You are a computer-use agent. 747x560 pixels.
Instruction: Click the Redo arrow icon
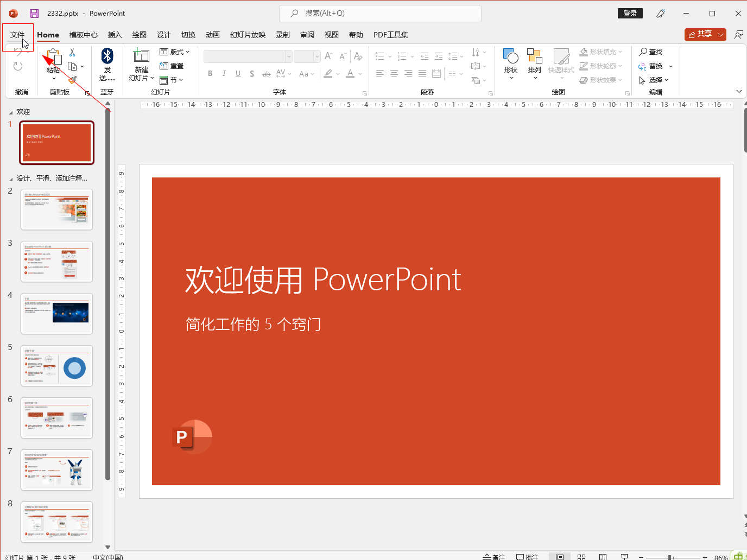coord(18,66)
